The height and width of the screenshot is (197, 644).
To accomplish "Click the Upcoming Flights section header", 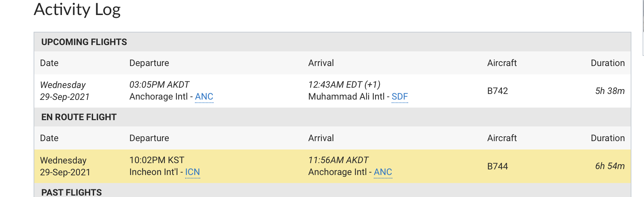I will (84, 42).
